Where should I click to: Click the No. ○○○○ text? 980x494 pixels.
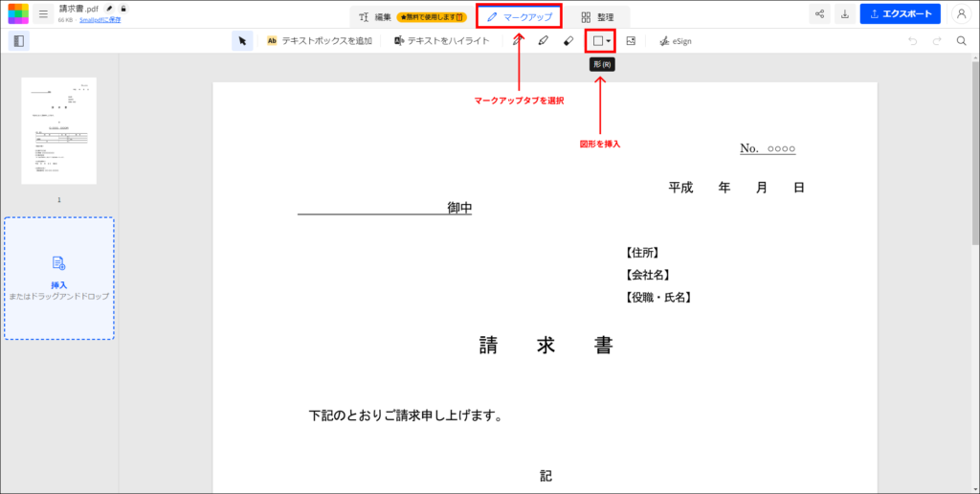768,148
